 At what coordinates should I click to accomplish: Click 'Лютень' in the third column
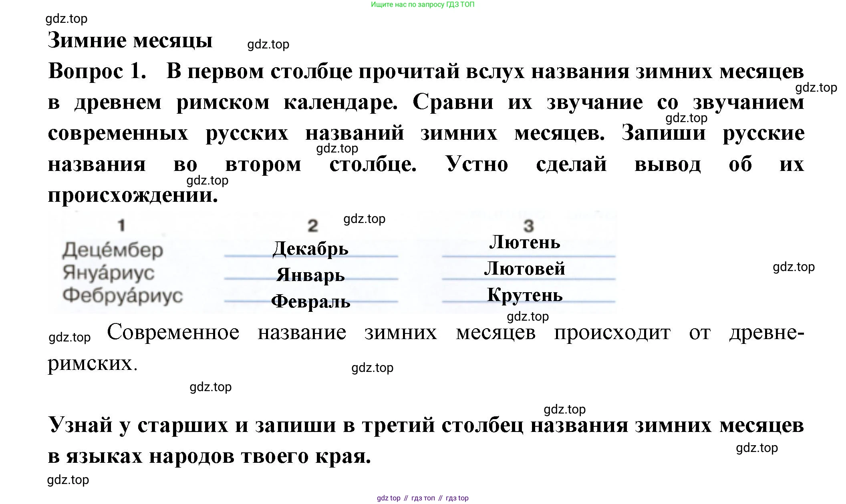[x=525, y=243]
